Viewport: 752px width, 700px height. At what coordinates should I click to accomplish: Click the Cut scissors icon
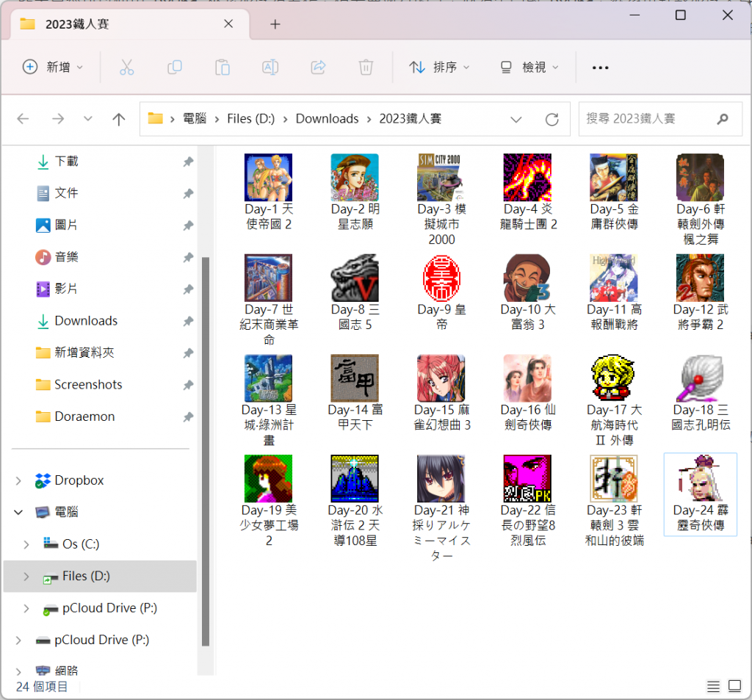click(126, 67)
